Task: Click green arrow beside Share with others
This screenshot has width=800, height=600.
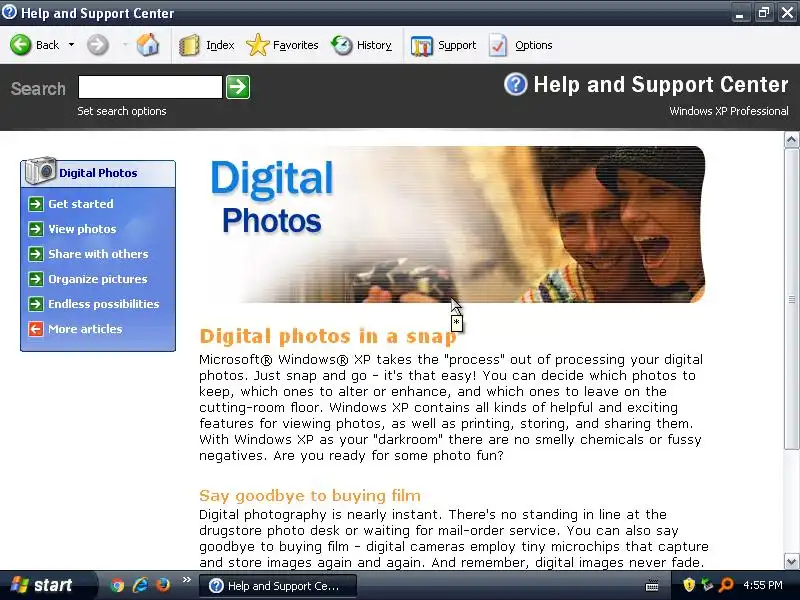Action: click(x=36, y=254)
